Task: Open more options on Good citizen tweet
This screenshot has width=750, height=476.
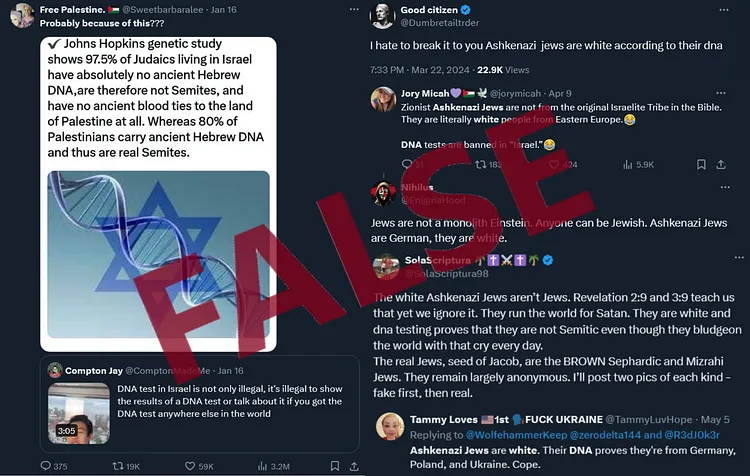Action: point(724,10)
